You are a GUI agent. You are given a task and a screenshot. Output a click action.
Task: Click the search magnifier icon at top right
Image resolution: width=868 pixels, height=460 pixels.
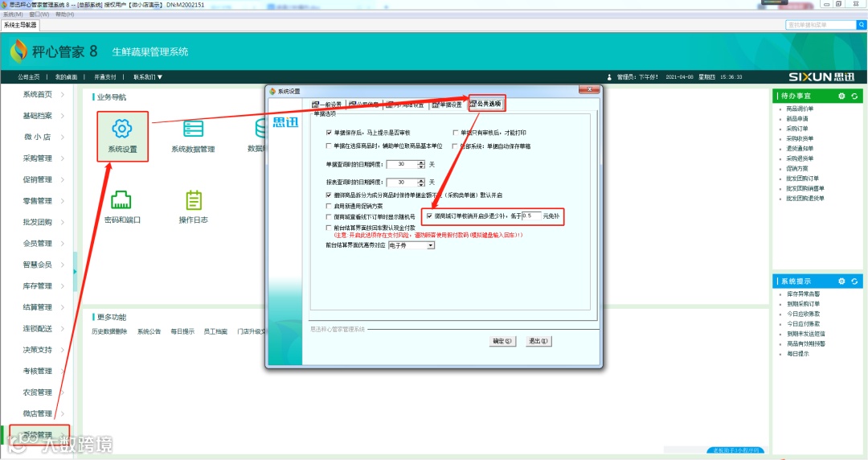tap(862, 25)
